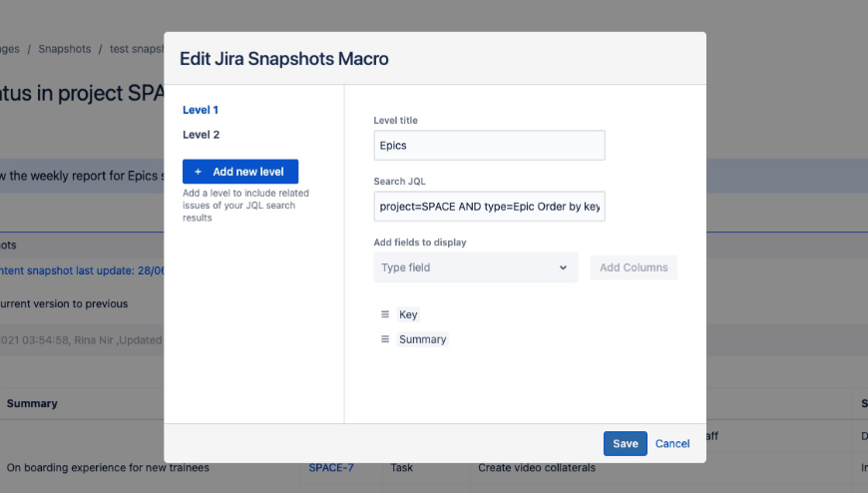Save the macro settings
Viewport: 868px width, 493px height.
coord(625,444)
